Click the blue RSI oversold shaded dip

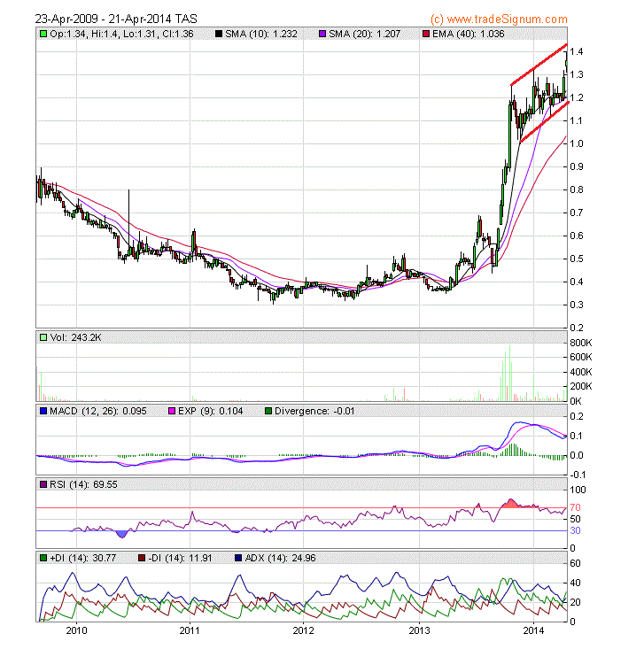pos(121,535)
